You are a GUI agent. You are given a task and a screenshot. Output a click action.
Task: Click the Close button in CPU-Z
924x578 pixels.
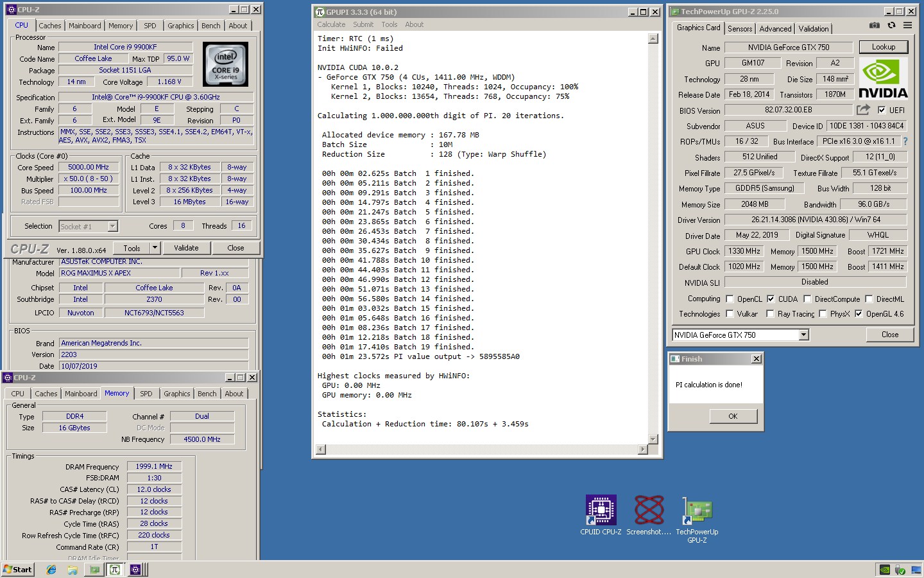point(235,248)
